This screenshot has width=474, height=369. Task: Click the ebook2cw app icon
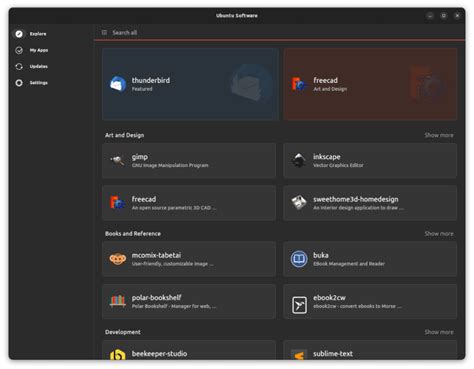[299, 305]
